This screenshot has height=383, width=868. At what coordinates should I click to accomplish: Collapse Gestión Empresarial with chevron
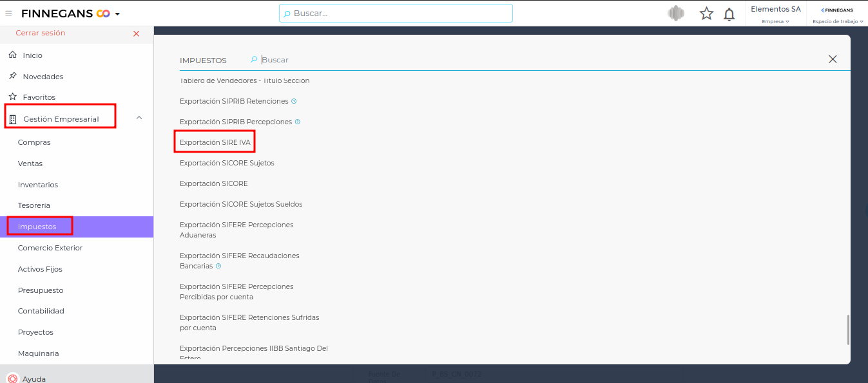139,118
